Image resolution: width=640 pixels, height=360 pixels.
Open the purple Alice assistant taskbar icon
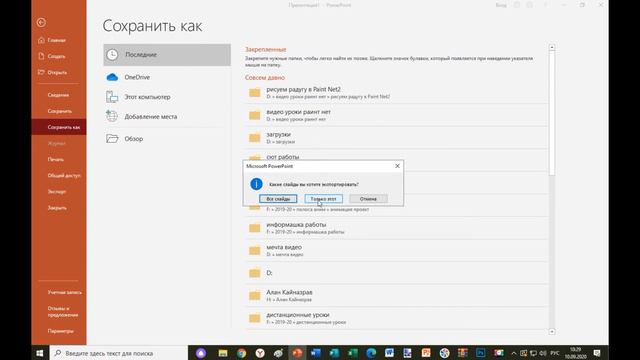click(201, 353)
